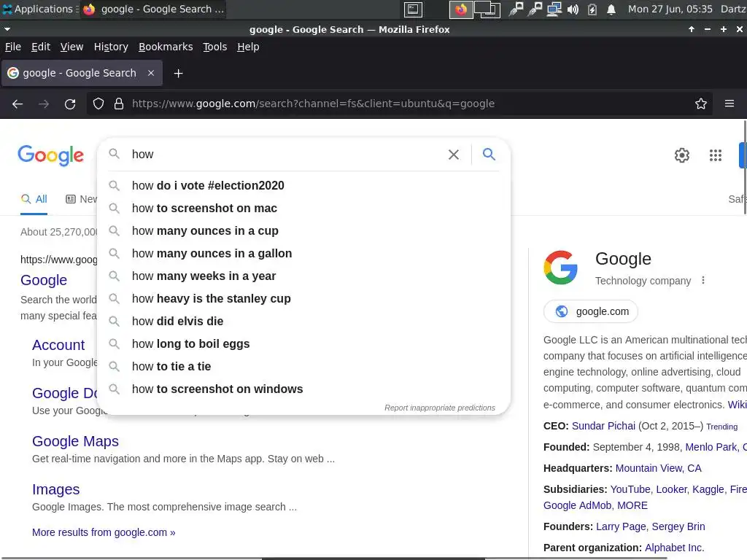The width and height of the screenshot is (747, 560).
Task: Choose suggestion 'how to screenshot on mac'
Action: click(303, 208)
